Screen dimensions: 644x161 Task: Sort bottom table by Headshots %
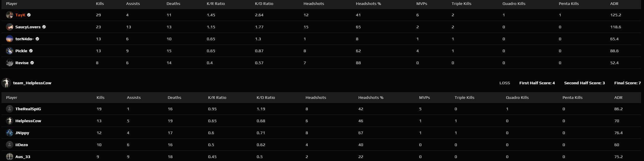coord(371,97)
